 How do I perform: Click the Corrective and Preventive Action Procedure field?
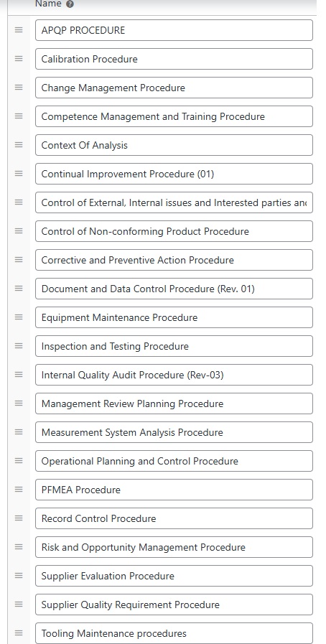[x=174, y=260]
